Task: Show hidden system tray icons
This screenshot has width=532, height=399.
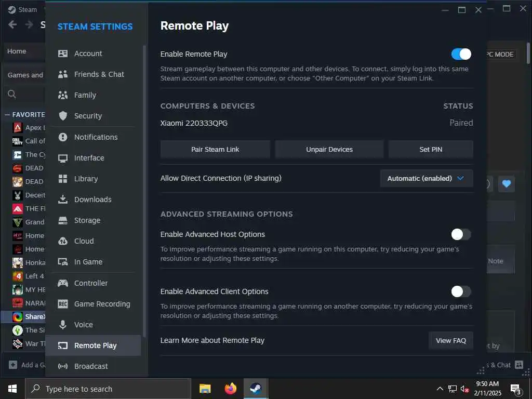Action: [x=440, y=389]
